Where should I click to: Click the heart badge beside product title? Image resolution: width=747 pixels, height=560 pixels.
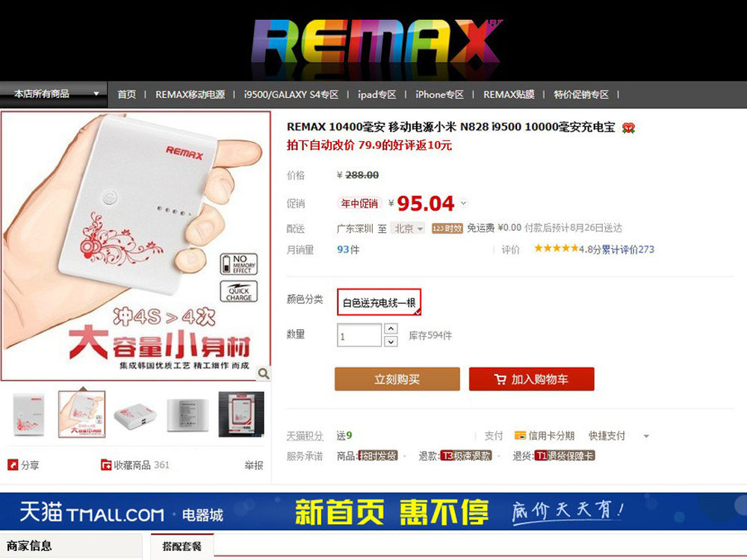[628, 128]
